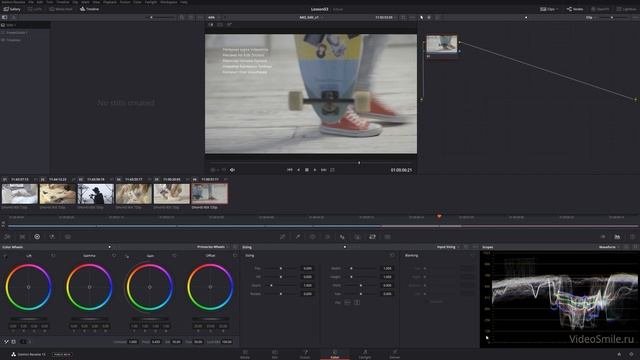
Task: Toggle the Clips thumbnail strip
Action: pyautogui.click(x=549, y=9)
